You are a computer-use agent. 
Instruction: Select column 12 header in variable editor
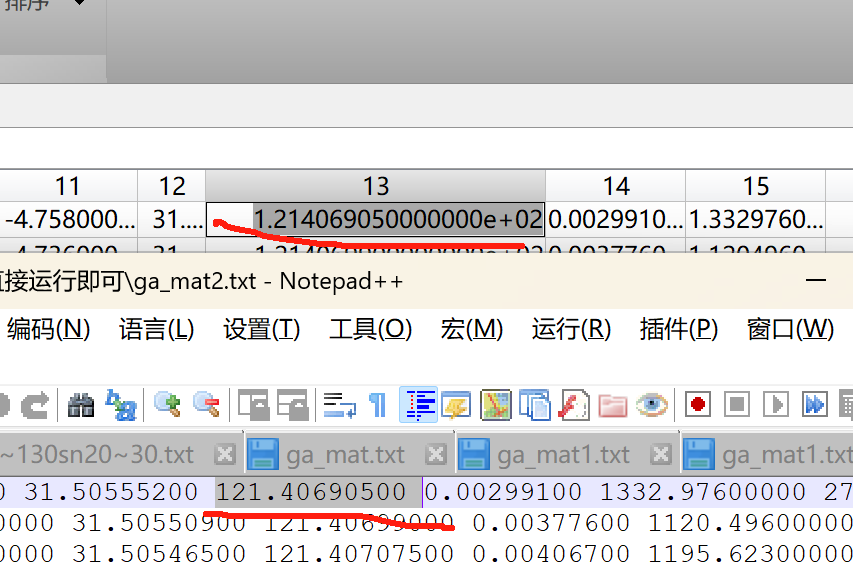171,186
